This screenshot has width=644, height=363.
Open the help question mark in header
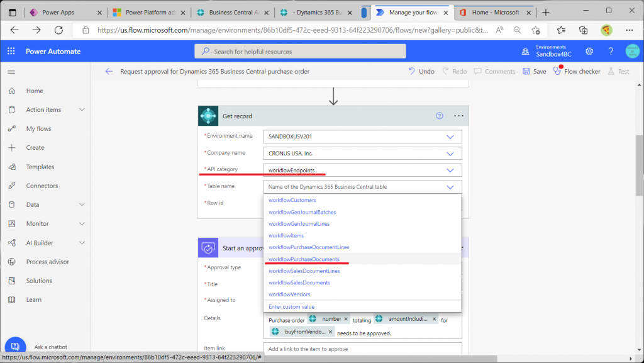(x=611, y=52)
